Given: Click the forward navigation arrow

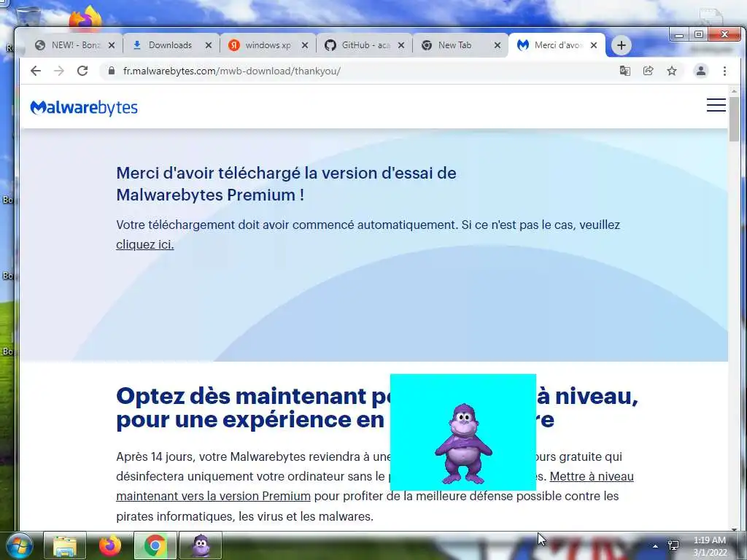Looking at the screenshot, I should point(59,71).
